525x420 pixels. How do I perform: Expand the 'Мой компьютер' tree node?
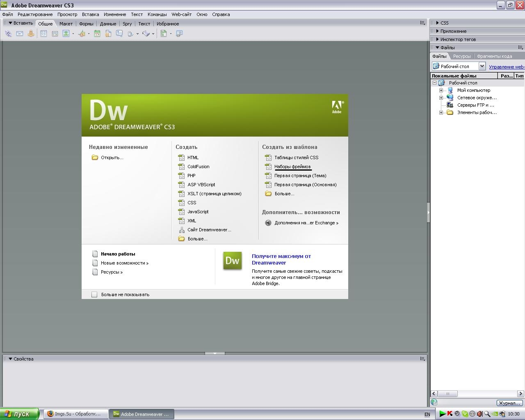[x=441, y=90]
